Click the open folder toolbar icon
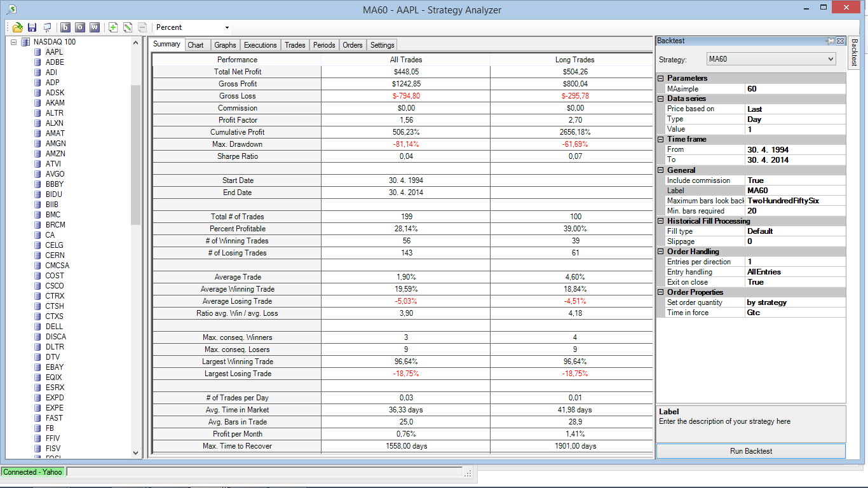This screenshot has width=868, height=488. click(18, 27)
